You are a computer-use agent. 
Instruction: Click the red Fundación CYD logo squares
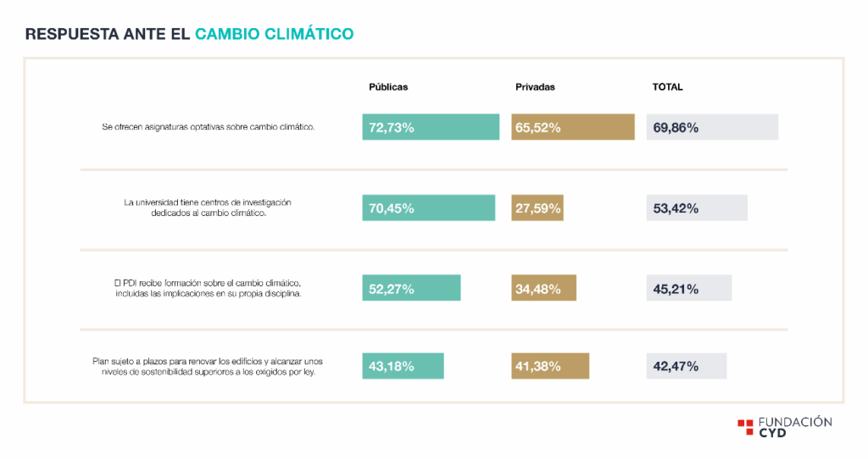[x=744, y=427]
